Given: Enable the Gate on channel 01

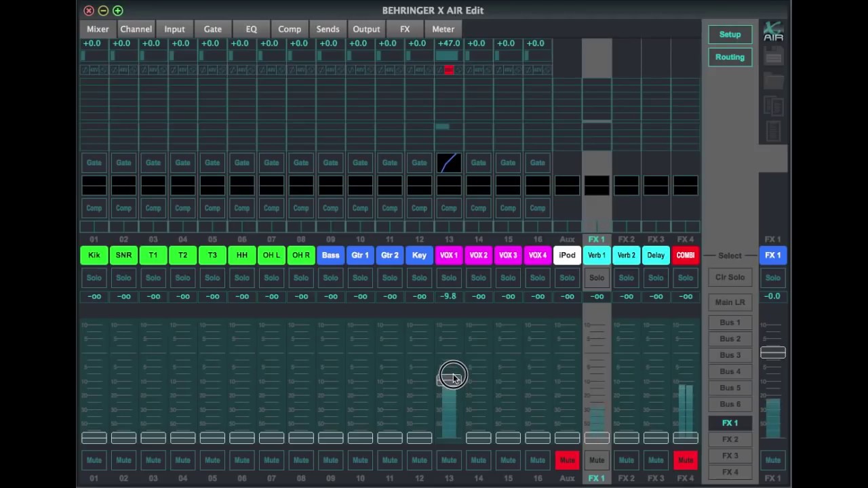Looking at the screenshot, I should click(x=94, y=163).
